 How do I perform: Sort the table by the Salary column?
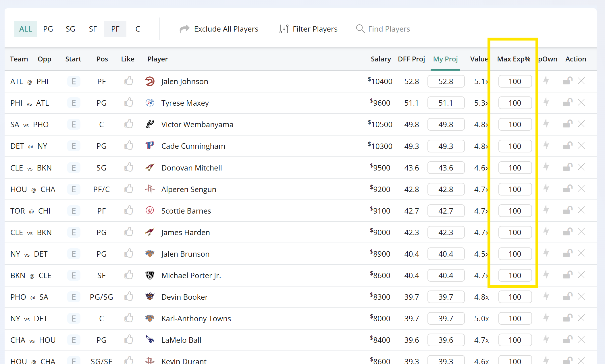(380, 59)
